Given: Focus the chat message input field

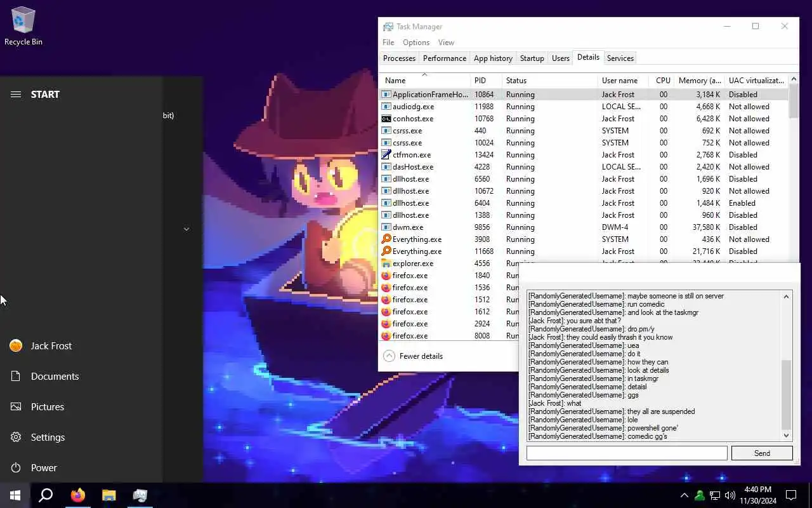Looking at the screenshot, I should [x=627, y=453].
